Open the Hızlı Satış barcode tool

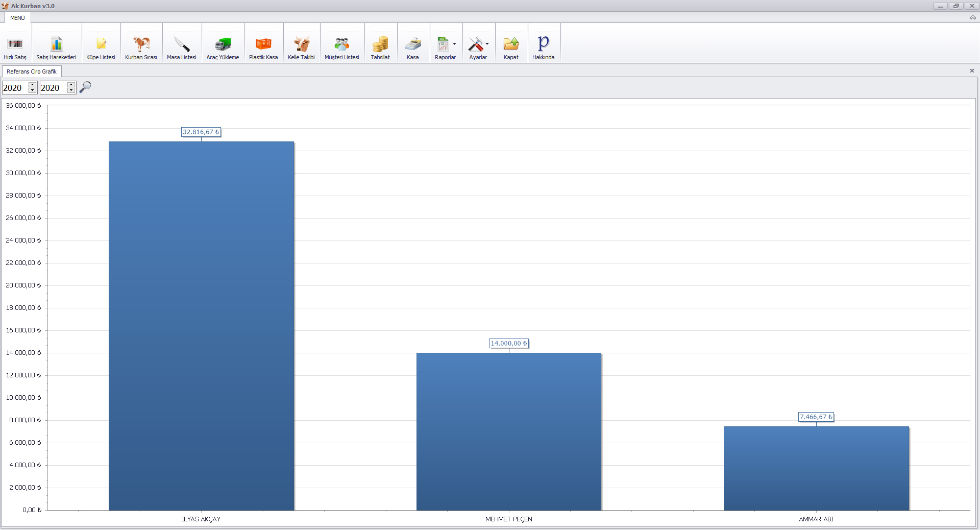click(x=15, y=45)
